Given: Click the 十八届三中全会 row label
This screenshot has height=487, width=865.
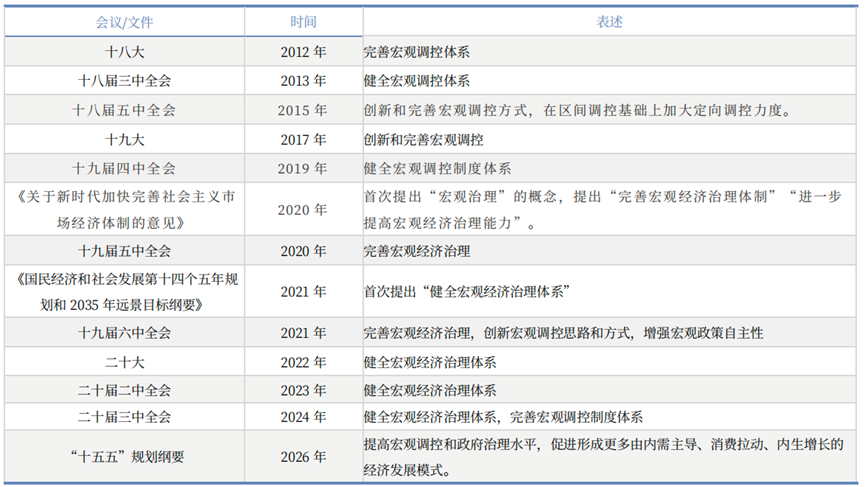Looking at the screenshot, I should (x=125, y=81).
